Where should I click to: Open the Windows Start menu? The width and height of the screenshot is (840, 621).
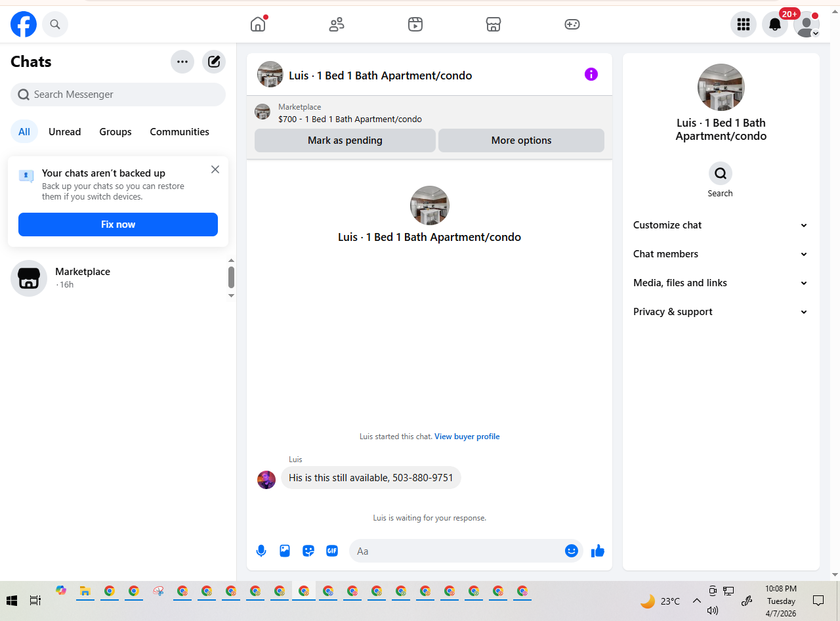click(12, 601)
